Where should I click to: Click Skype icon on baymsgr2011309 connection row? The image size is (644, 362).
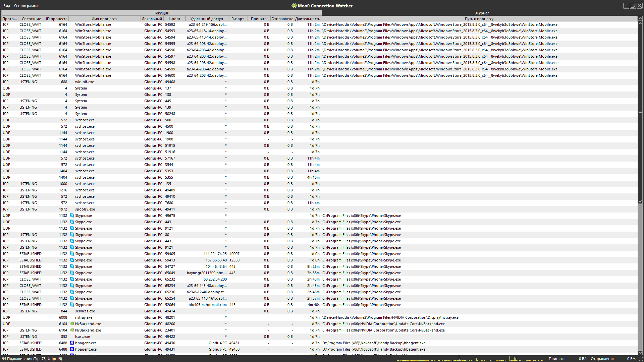click(72, 273)
